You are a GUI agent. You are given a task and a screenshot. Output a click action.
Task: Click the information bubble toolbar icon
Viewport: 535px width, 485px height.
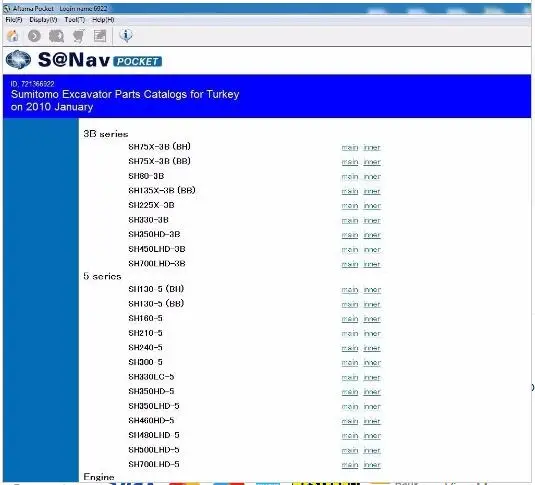[x=126, y=35]
